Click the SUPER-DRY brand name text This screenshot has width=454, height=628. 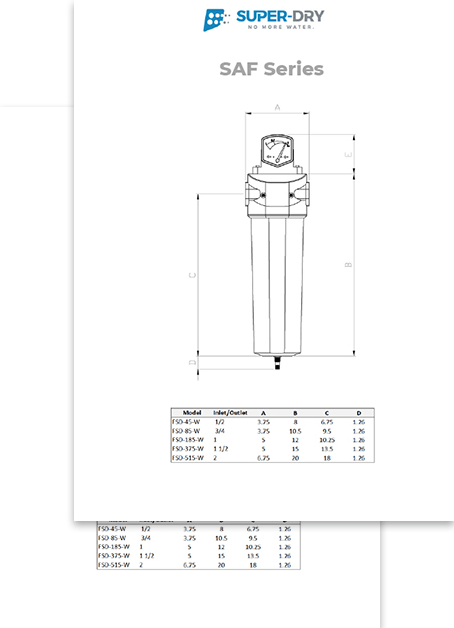(x=280, y=16)
